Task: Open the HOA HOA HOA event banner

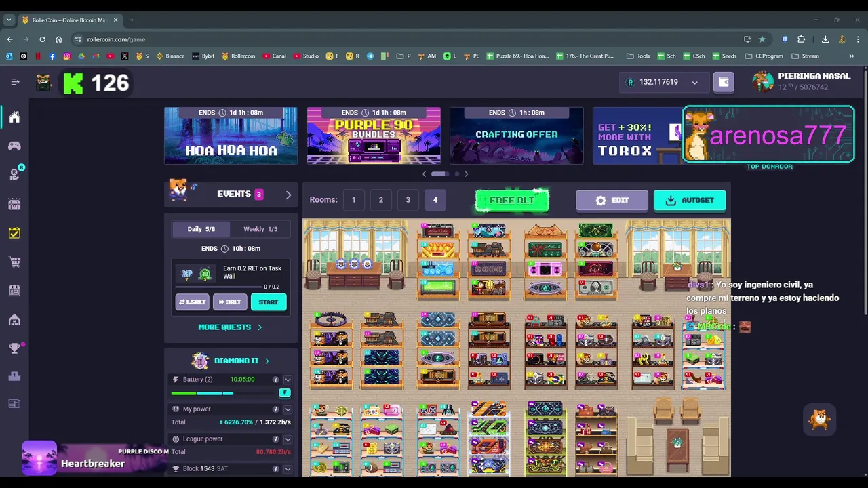Action: pyautogui.click(x=231, y=136)
